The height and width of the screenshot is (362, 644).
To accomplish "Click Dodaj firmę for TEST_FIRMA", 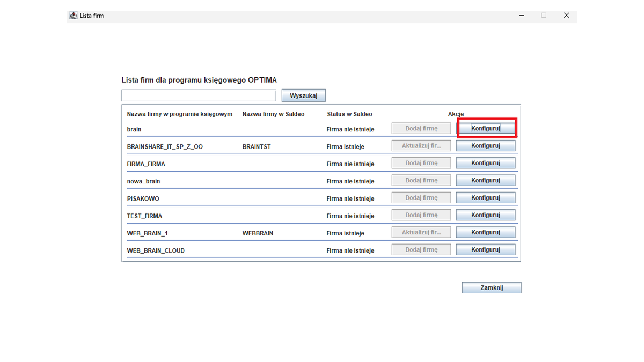I will click(x=421, y=215).
